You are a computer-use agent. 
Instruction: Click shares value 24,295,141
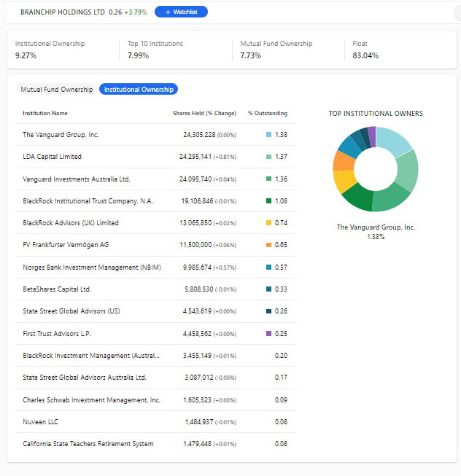195,157
